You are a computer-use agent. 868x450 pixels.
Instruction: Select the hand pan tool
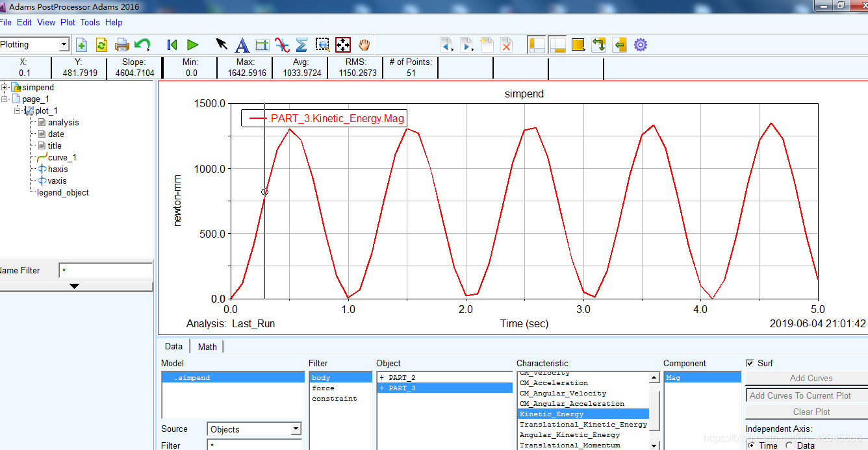(364, 45)
